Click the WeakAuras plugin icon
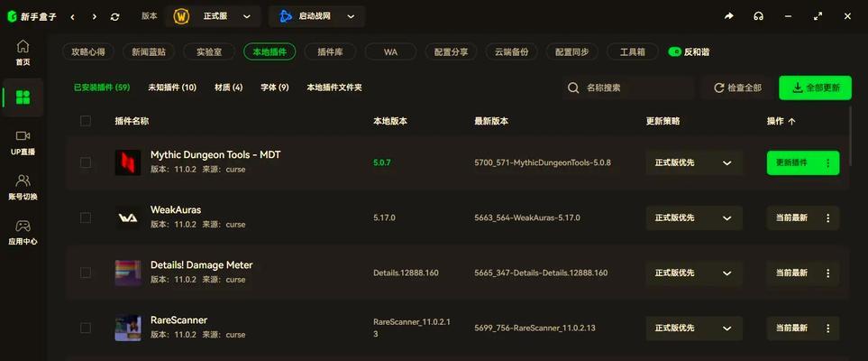The image size is (868, 361). 128,218
